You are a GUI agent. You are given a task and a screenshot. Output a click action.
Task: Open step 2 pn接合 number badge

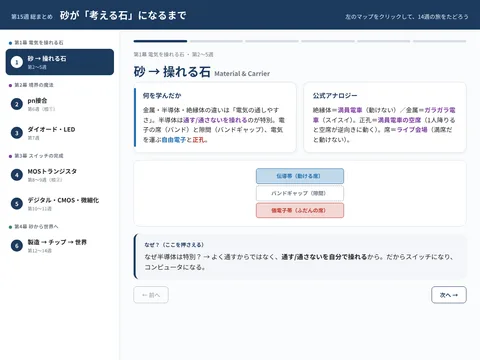pyautogui.click(x=17, y=104)
